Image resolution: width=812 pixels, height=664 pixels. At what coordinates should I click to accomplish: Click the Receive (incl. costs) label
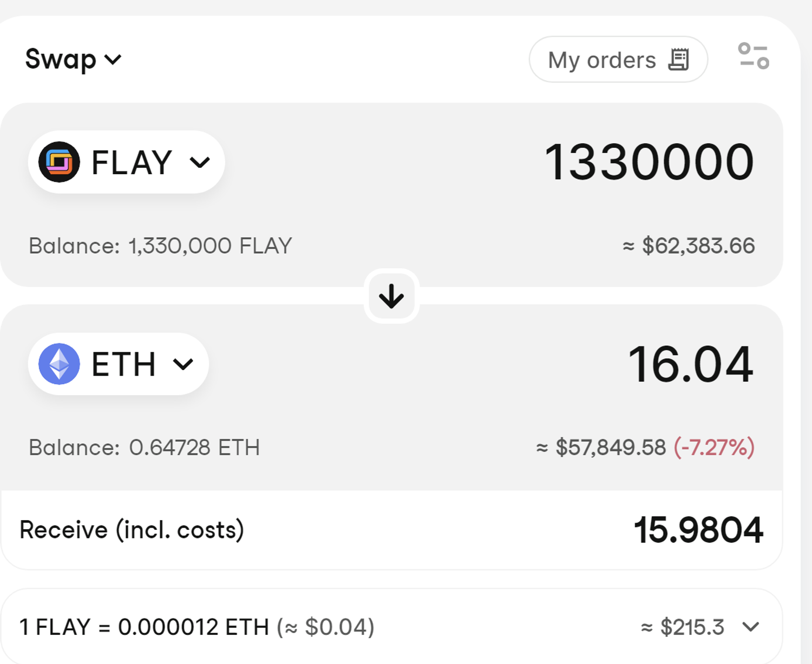(x=132, y=530)
